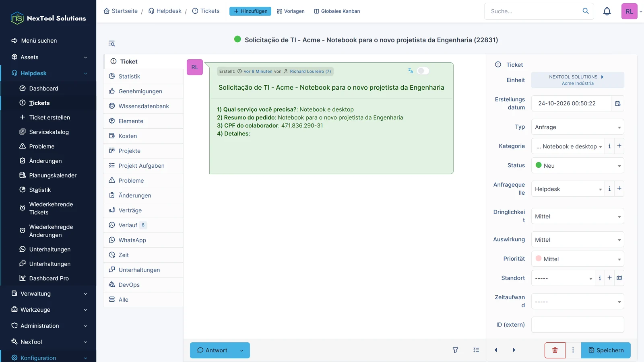Click the RL user avatar in header
Screen dimensions: 644x362
(629, 11)
